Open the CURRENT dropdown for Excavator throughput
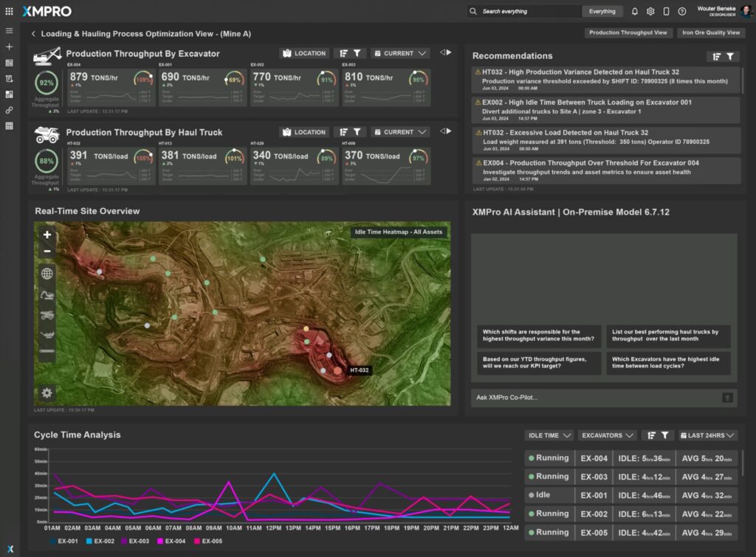Image resolution: width=756 pixels, height=557 pixels. click(399, 53)
